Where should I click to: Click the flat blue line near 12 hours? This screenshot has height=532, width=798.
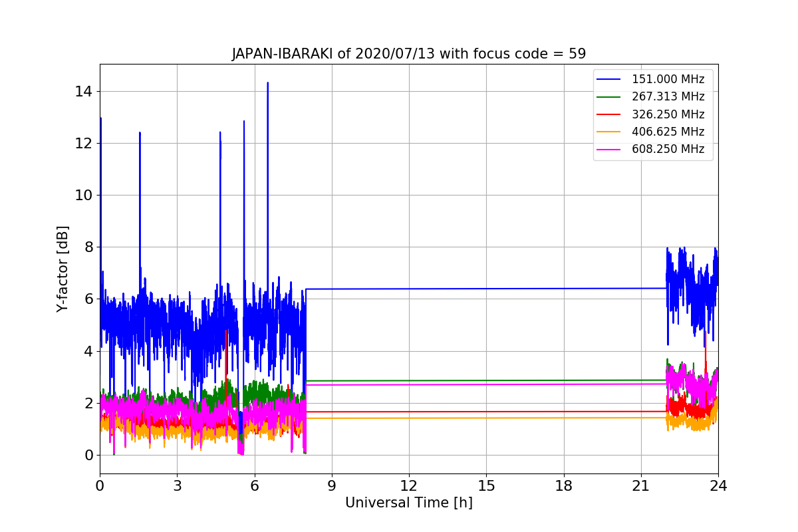pyautogui.click(x=409, y=289)
